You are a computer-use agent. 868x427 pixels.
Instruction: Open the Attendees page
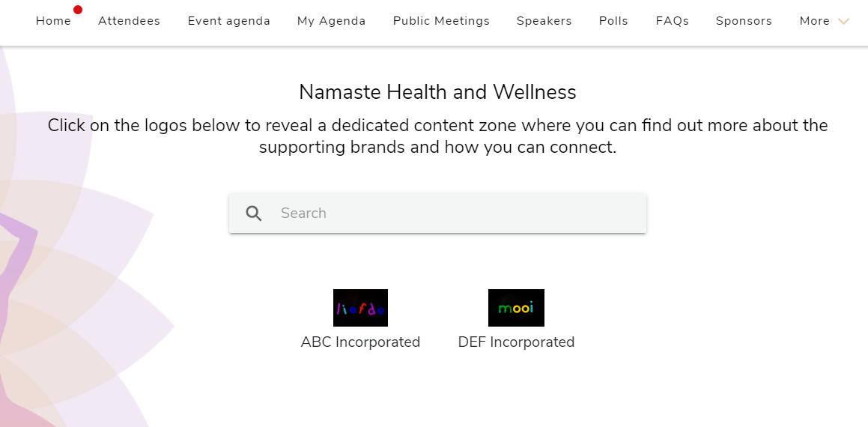coord(129,21)
